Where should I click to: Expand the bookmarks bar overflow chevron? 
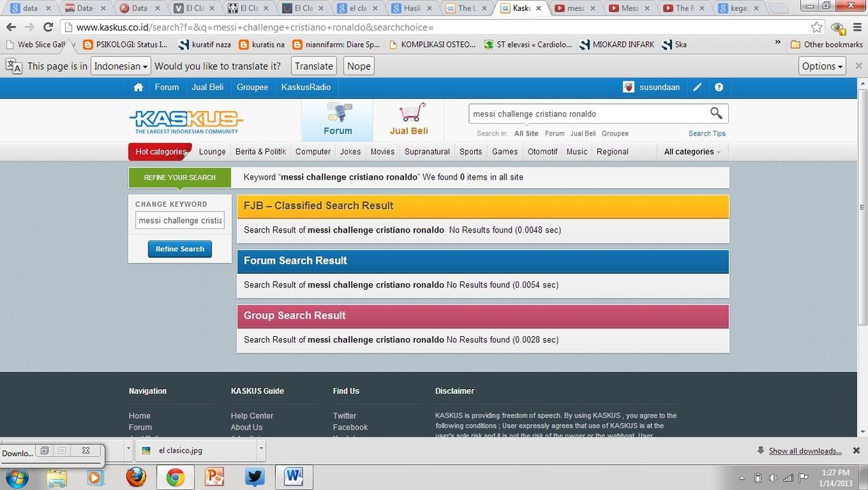click(778, 42)
